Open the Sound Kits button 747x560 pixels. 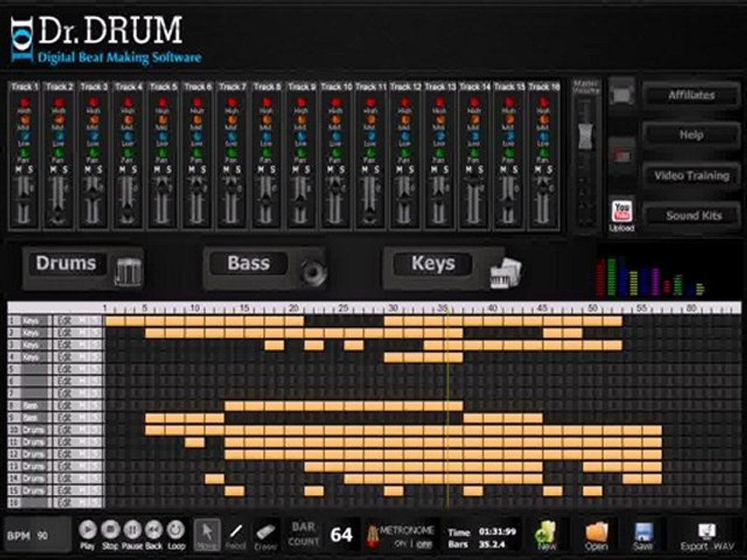pyautogui.click(x=691, y=215)
